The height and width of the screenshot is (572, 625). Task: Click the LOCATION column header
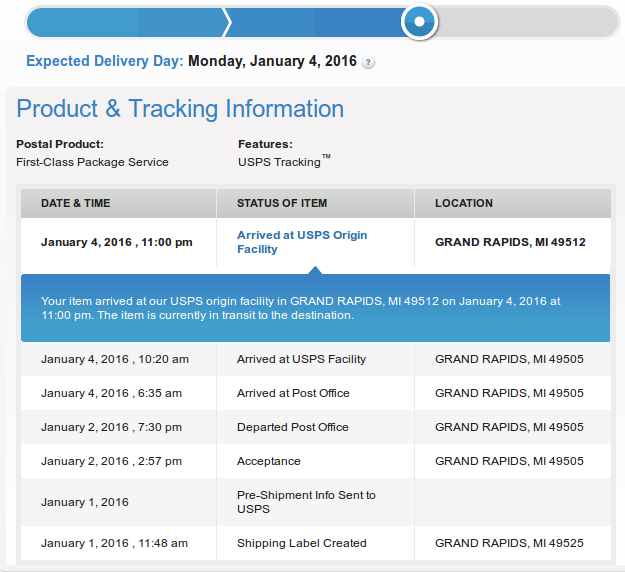[x=464, y=203]
